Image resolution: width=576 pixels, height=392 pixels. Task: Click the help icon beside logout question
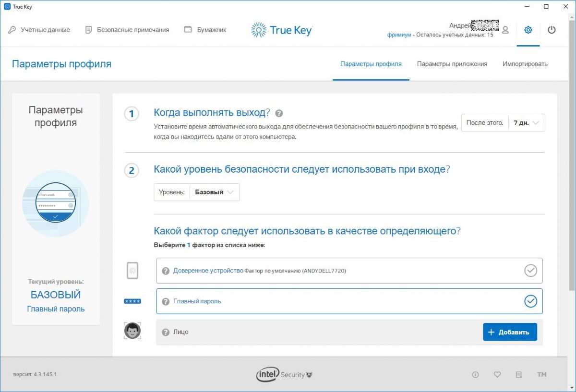[279, 114]
